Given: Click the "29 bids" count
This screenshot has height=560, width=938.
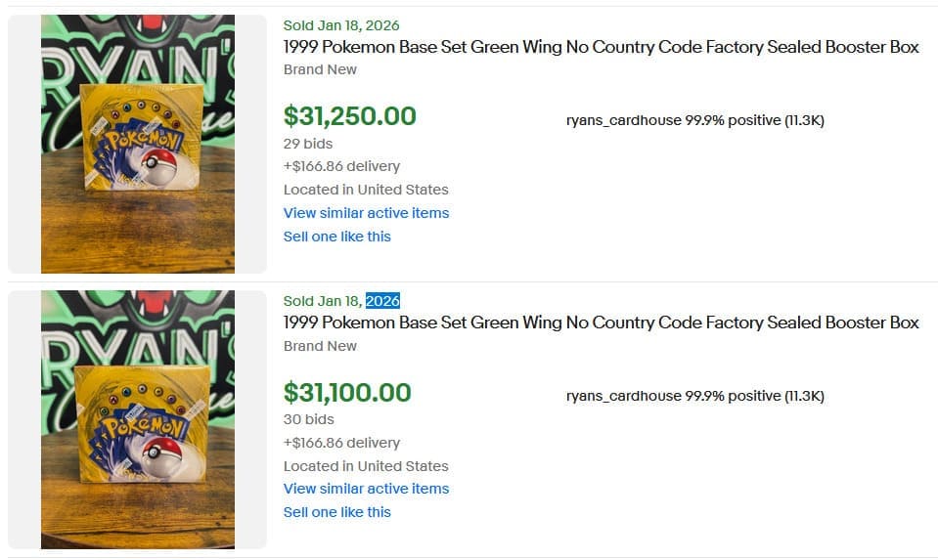Looking at the screenshot, I should [x=308, y=144].
